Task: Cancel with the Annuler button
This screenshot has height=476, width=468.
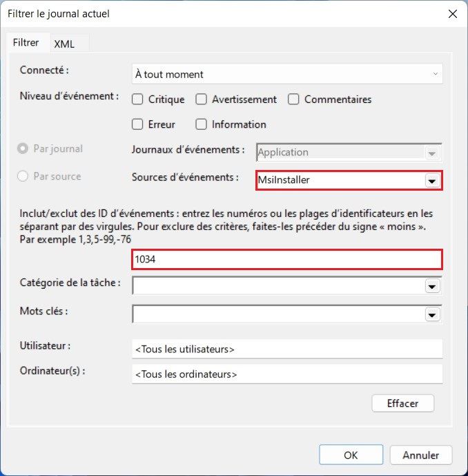Action: coord(420,455)
